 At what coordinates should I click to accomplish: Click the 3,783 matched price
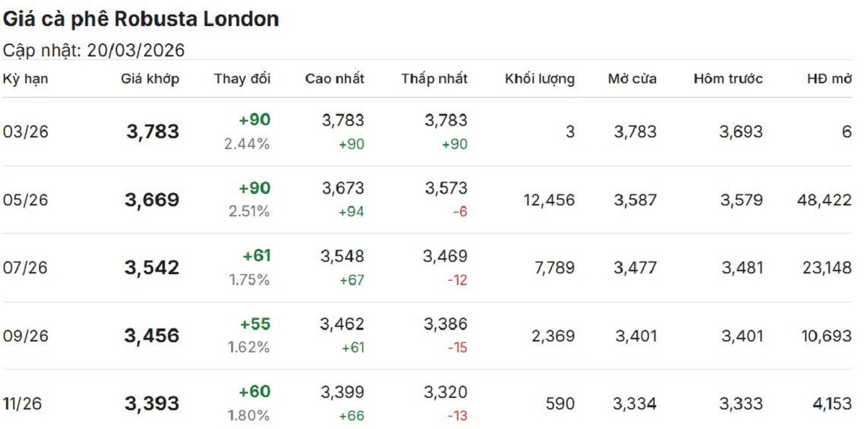pyautogui.click(x=152, y=132)
